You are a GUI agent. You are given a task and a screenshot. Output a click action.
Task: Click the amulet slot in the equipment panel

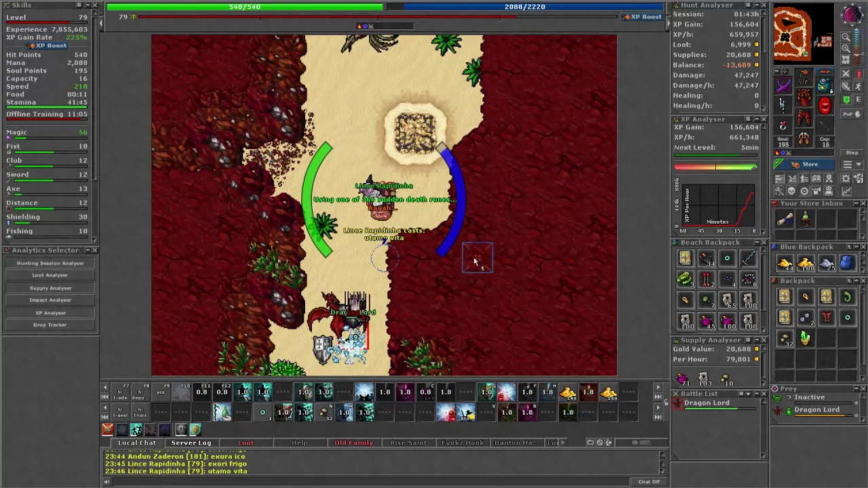point(785,85)
